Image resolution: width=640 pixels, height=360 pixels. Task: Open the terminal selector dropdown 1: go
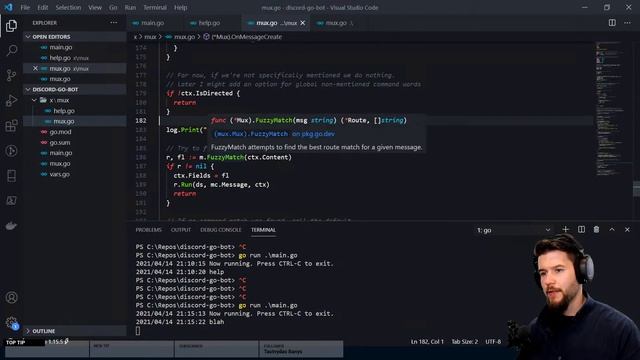click(514, 230)
